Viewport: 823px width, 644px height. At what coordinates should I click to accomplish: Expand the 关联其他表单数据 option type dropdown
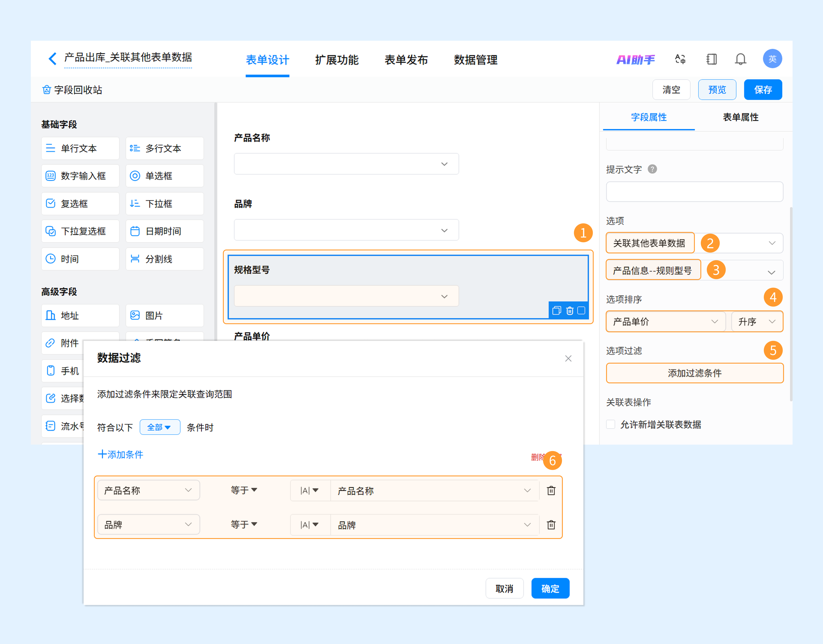point(771,243)
